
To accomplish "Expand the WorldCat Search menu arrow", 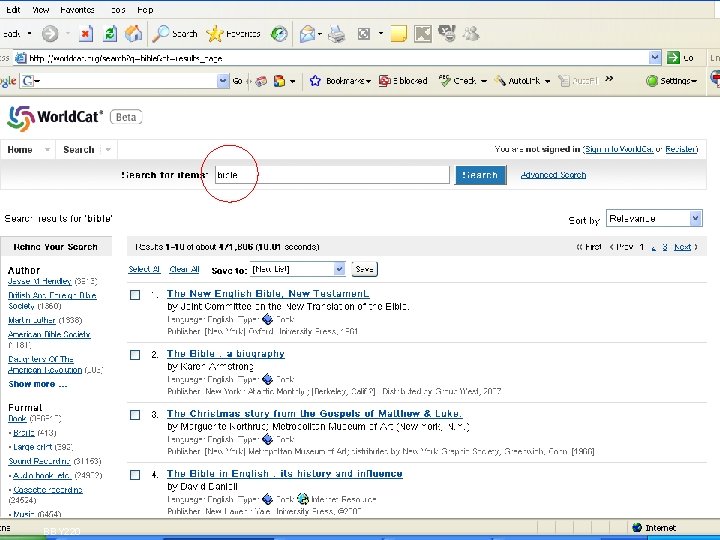I will tap(108, 150).
